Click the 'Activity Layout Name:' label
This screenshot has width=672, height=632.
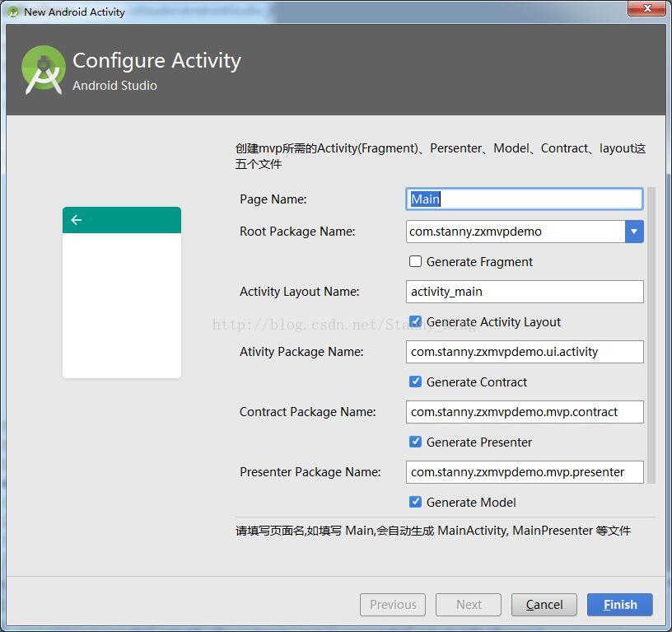coord(300,292)
